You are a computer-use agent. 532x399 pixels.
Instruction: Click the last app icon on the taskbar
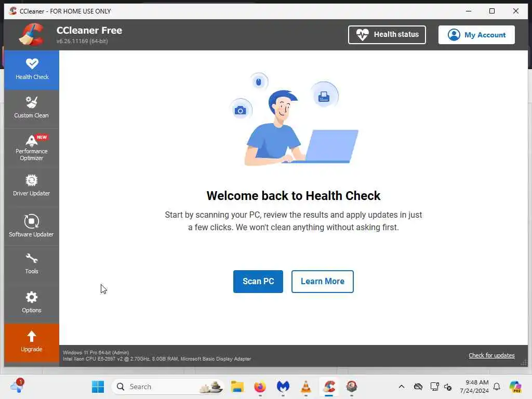(352, 387)
